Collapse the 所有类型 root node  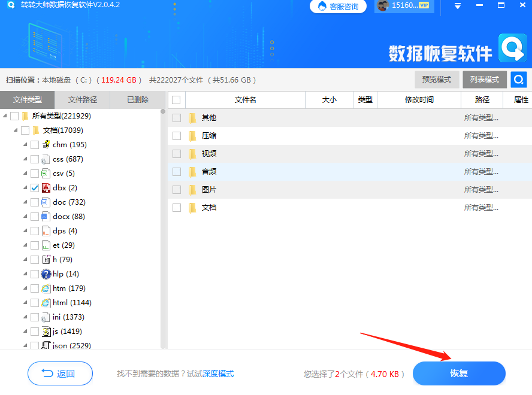click(5, 116)
